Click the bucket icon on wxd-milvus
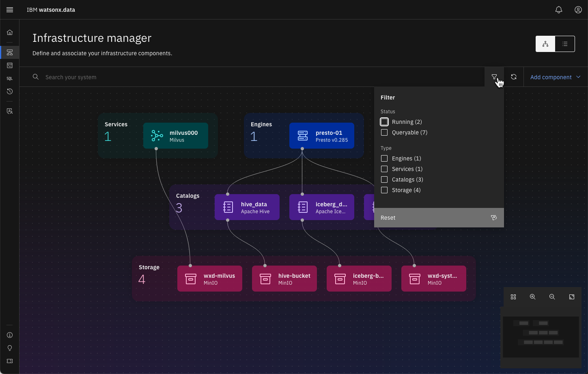This screenshot has width=588, height=374. point(191,279)
